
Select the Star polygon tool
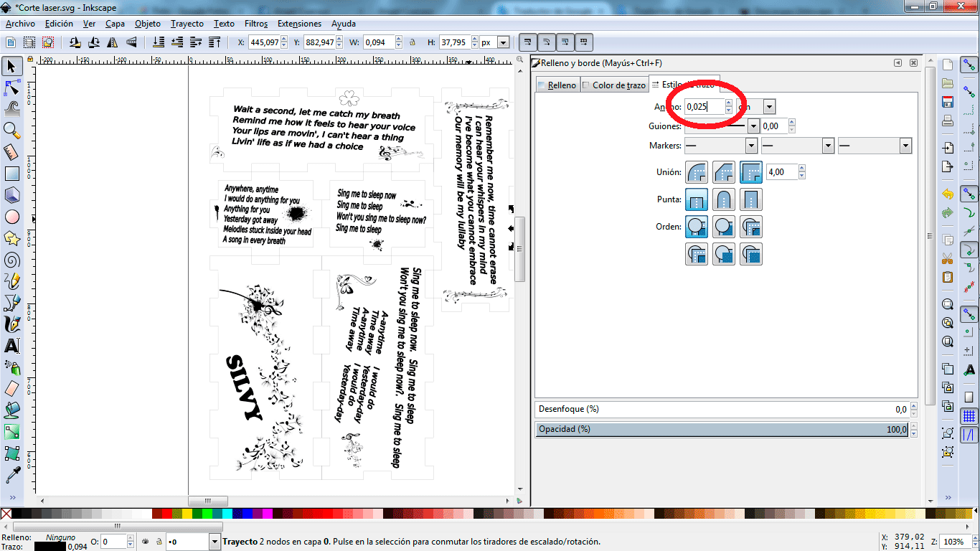pyautogui.click(x=11, y=237)
